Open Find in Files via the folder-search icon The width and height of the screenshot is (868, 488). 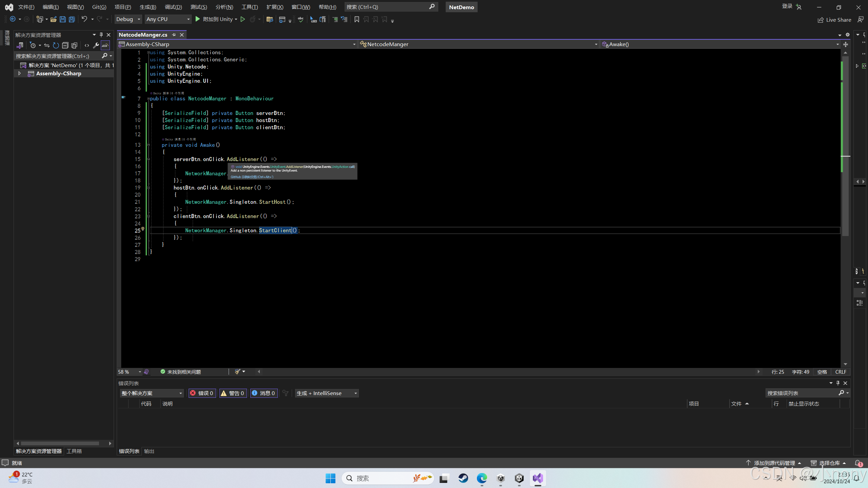[270, 19]
